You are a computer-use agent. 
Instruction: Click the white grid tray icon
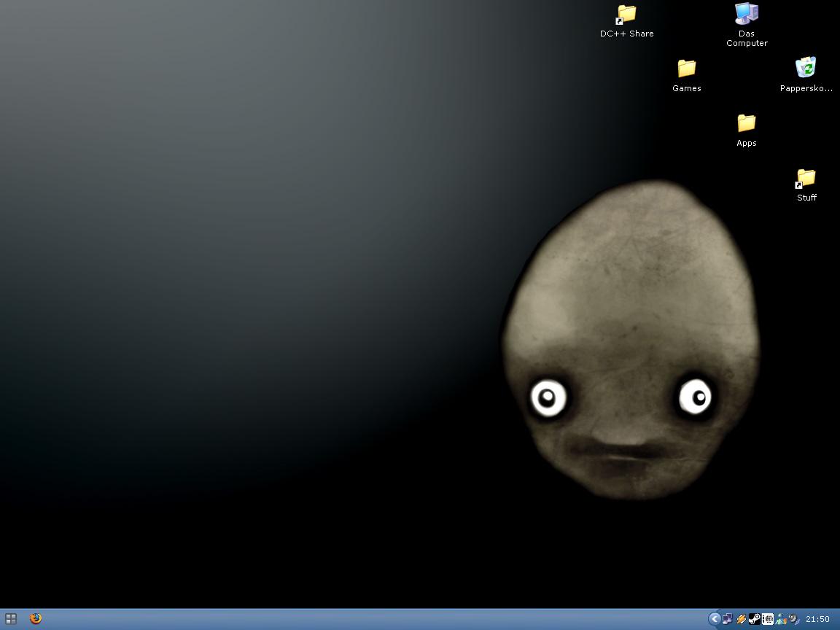(x=767, y=619)
